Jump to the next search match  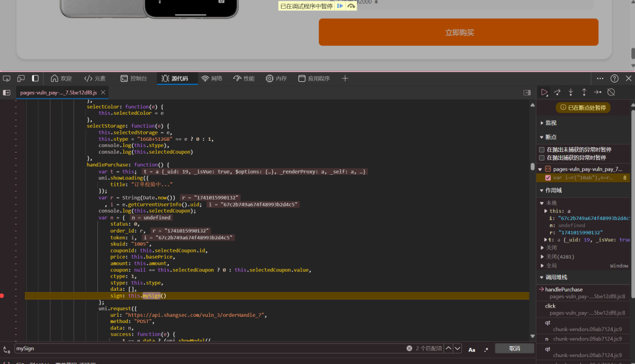point(458,348)
